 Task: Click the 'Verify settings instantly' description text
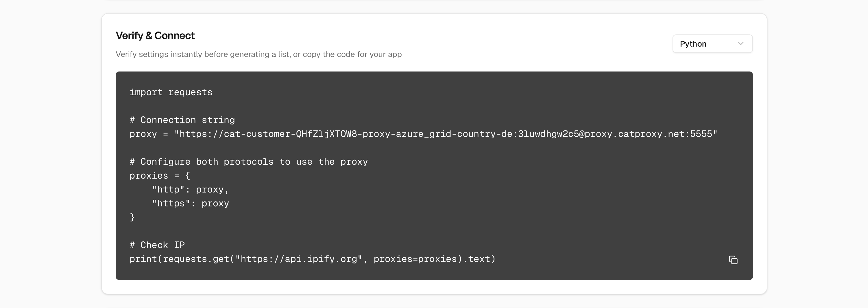(258, 54)
